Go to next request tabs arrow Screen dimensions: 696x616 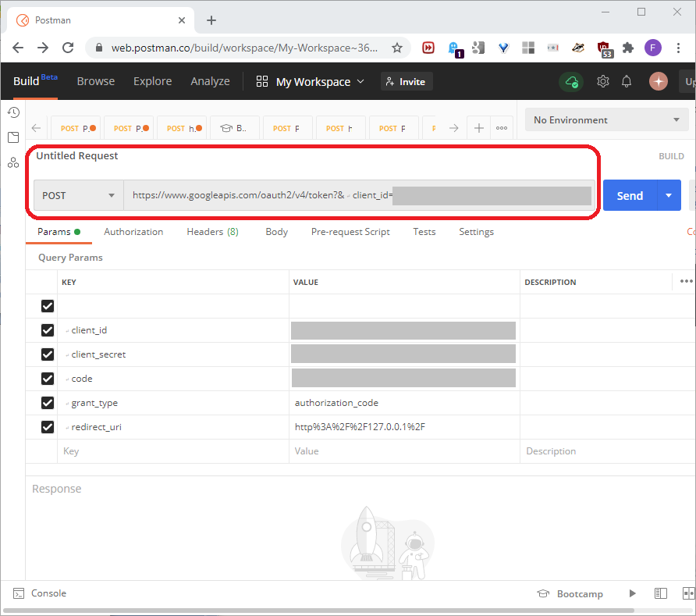click(x=453, y=128)
